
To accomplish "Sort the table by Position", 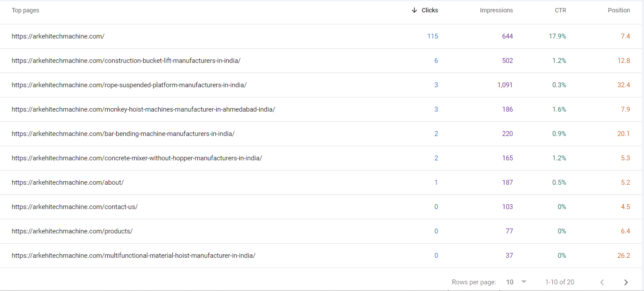I will point(619,10).
